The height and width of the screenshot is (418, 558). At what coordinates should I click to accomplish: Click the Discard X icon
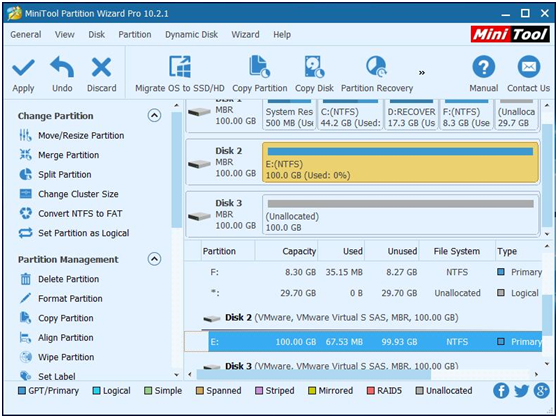(x=101, y=67)
